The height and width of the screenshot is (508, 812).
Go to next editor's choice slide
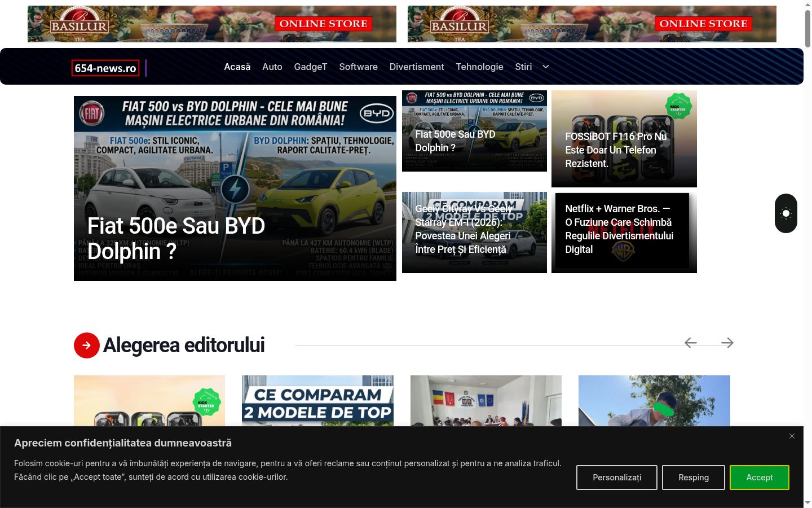coord(727,343)
